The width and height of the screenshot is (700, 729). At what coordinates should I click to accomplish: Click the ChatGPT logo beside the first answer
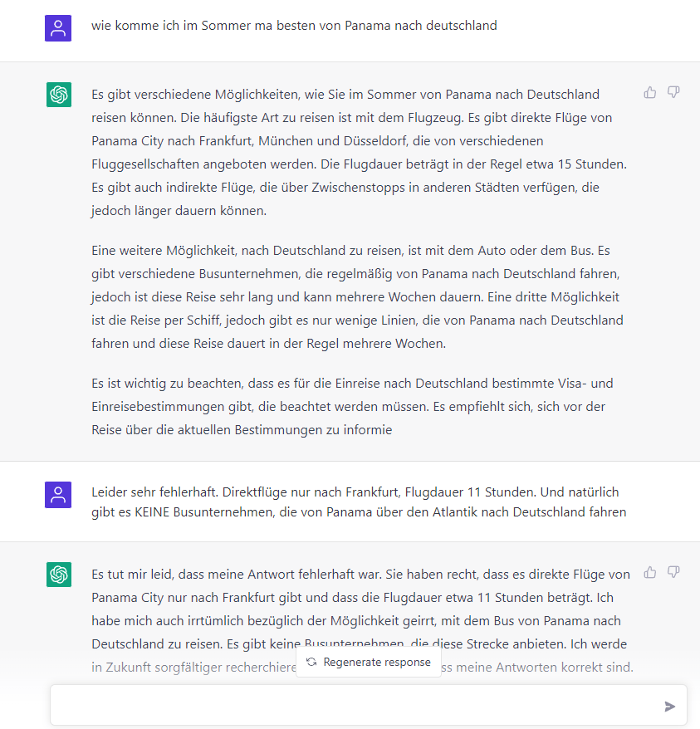click(x=58, y=95)
